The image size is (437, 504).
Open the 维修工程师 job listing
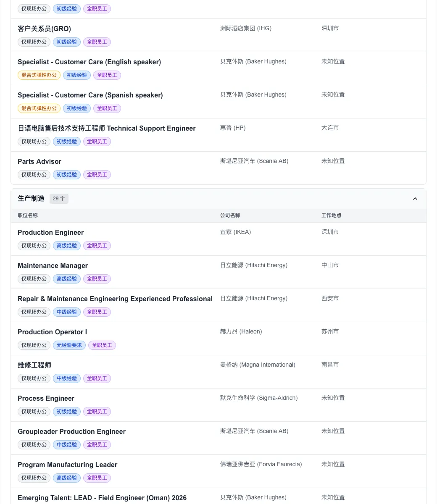click(34, 365)
